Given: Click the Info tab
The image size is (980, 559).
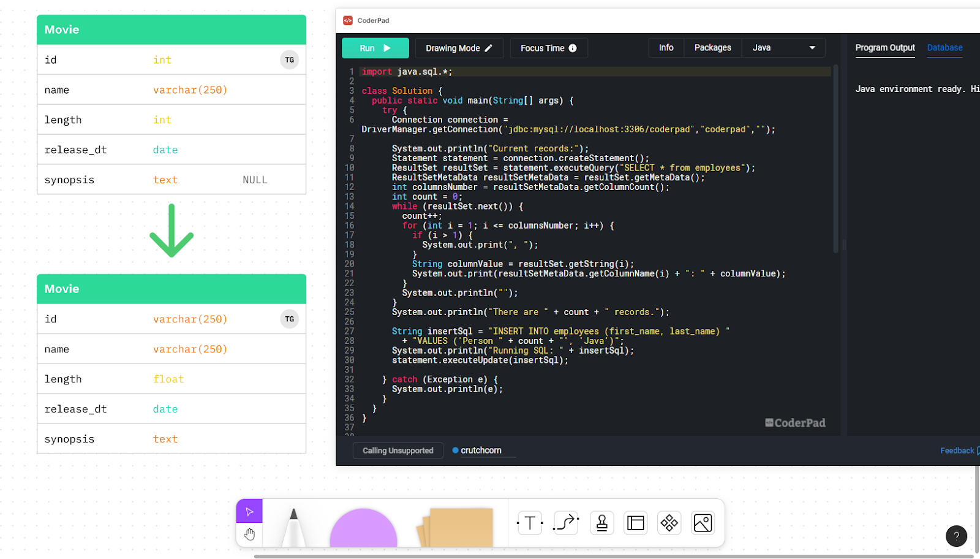Looking at the screenshot, I should coord(666,47).
